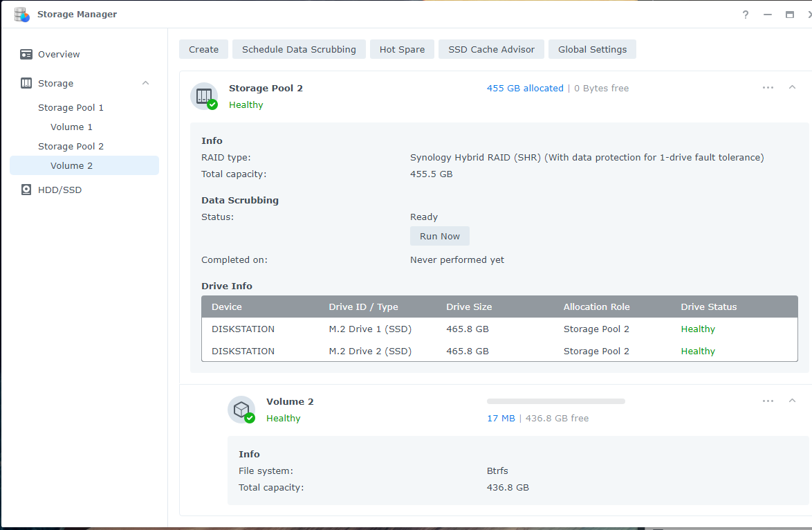
Task: Open SSD Cache Advisor
Action: coord(491,49)
